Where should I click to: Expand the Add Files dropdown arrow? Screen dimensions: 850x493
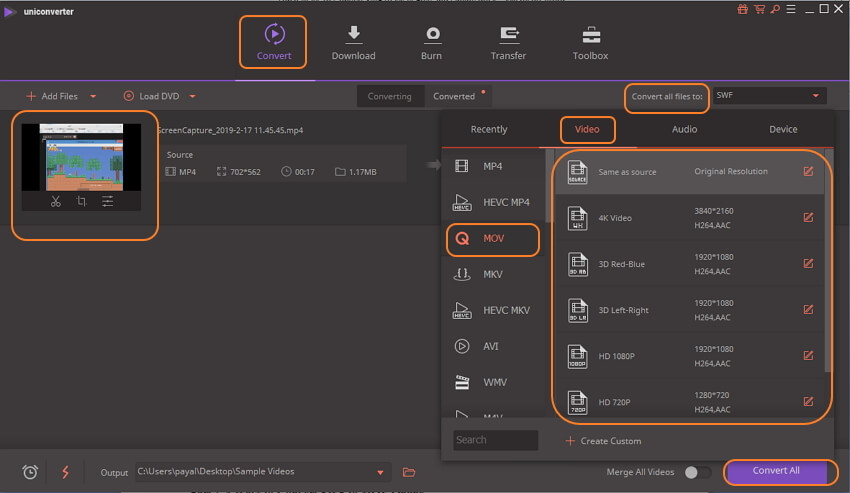pos(93,97)
